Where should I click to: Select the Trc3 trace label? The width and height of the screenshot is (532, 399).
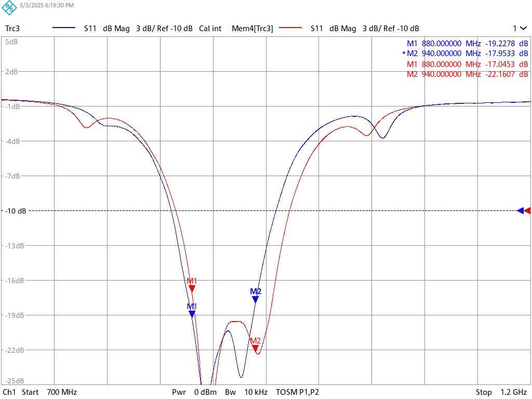12,29
